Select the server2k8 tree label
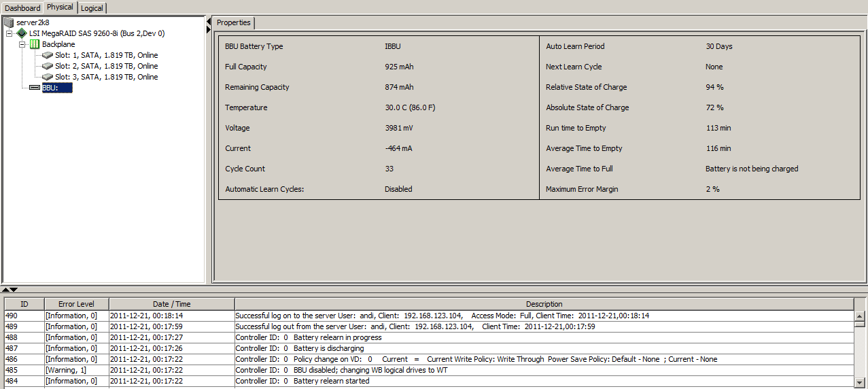Image resolution: width=868 pixels, height=389 pixels. click(33, 22)
